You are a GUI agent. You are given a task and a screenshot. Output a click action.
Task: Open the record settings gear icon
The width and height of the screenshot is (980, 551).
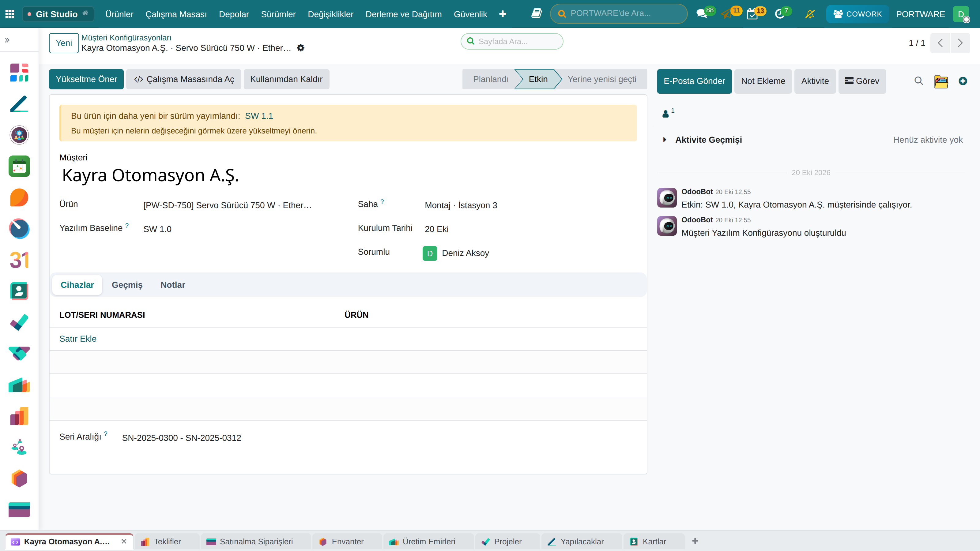click(300, 48)
